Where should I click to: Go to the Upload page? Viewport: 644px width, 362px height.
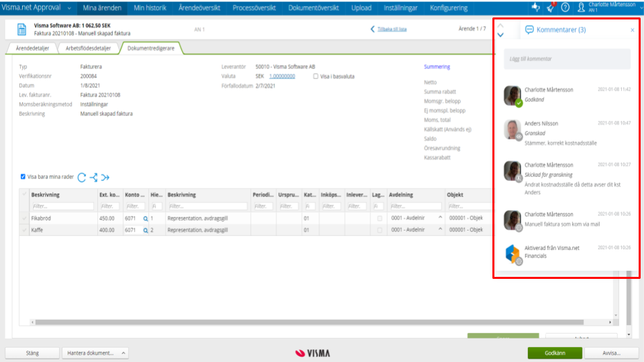click(362, 8)
